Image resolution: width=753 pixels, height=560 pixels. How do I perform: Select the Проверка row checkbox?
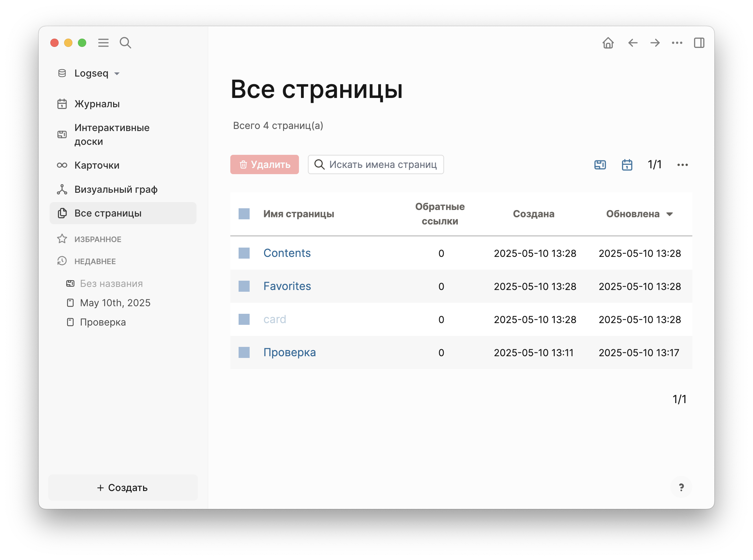(x=244, y=352)
